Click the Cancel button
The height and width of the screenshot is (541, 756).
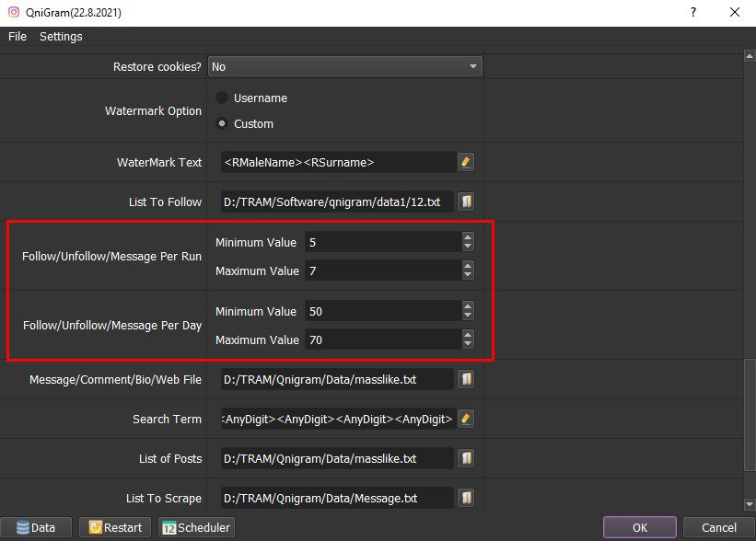click(719, 527)
